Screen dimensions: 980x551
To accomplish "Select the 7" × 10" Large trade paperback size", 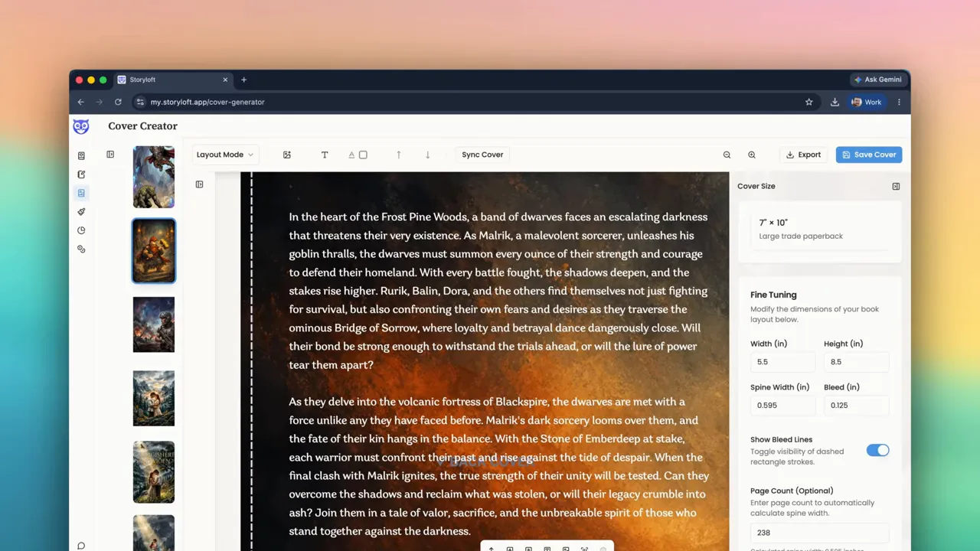I will point(819,230).
